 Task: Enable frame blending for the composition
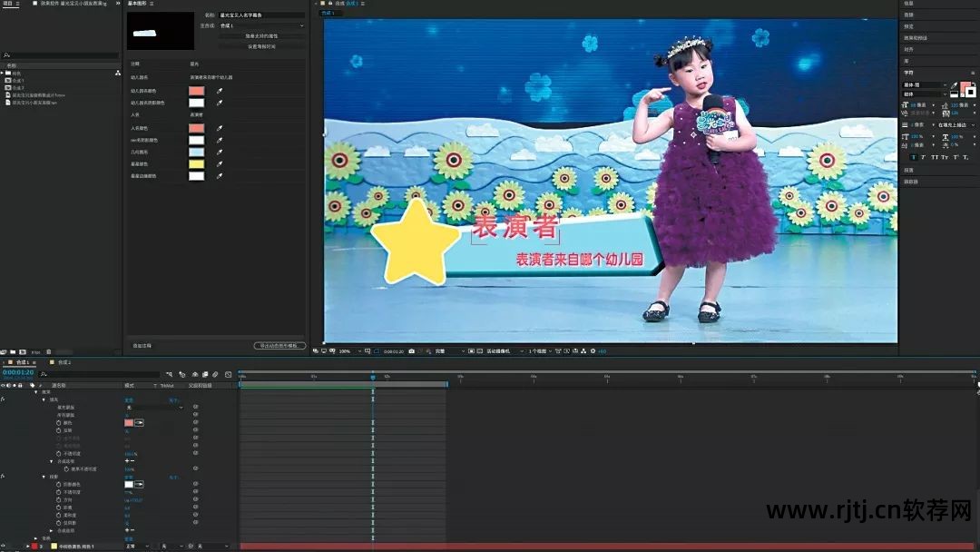pyautogui.click(x=182, y=374)
